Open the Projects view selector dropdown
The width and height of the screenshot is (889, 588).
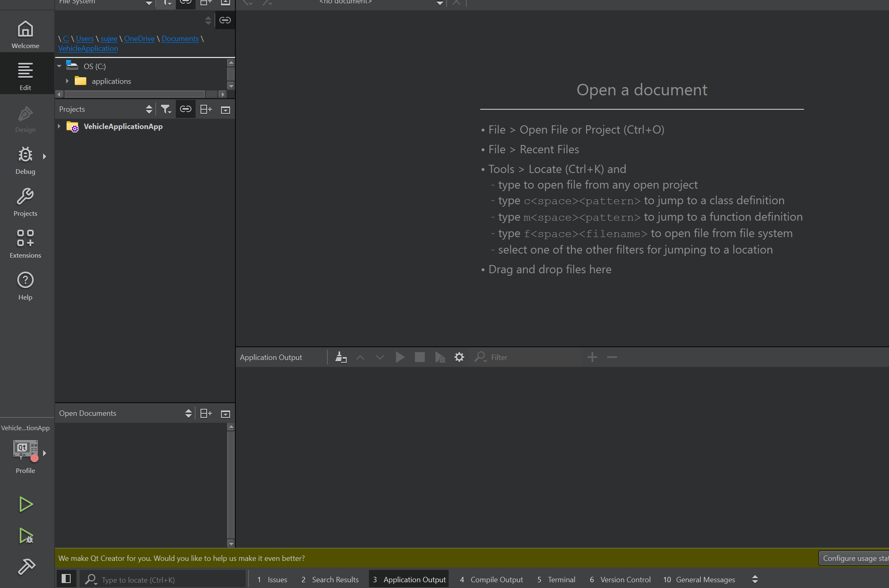click(106, 109)
